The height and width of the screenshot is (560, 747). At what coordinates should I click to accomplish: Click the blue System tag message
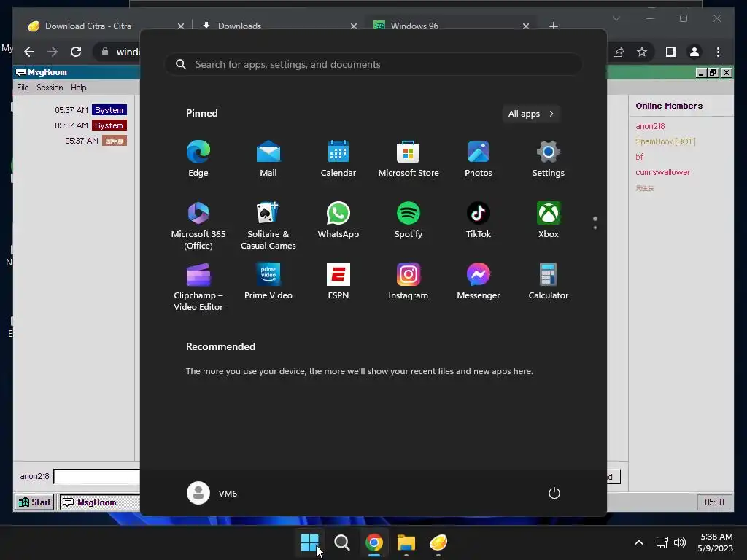click(109, 110)
